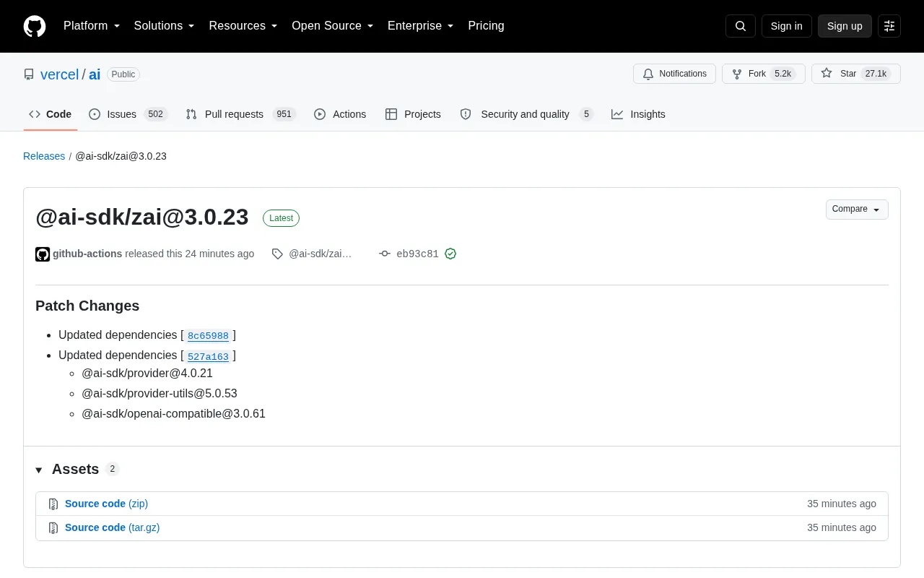
Task: Click the tar.gz file archive icon
Action: 53,528
